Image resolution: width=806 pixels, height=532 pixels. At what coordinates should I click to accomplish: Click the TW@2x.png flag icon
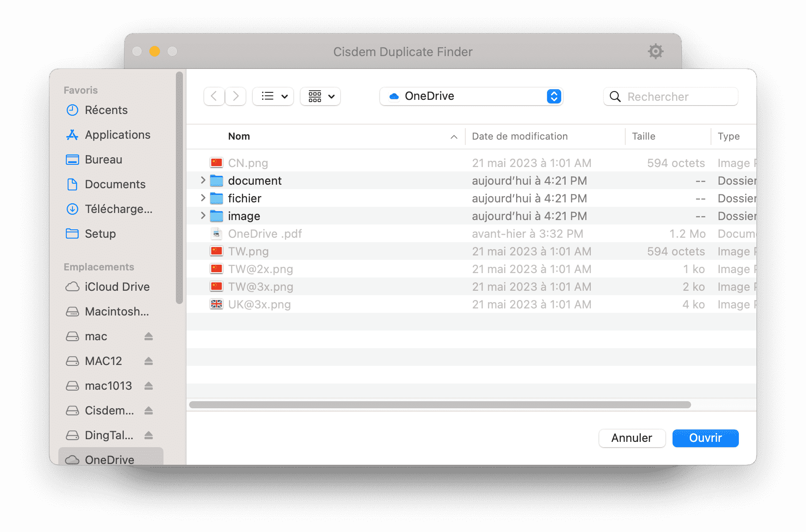217,269
